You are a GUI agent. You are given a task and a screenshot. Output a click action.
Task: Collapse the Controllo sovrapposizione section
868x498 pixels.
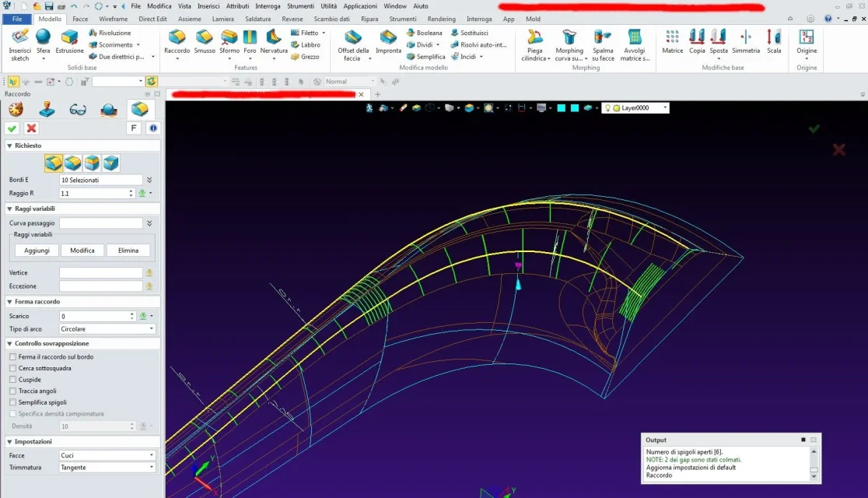pos(9,343)
